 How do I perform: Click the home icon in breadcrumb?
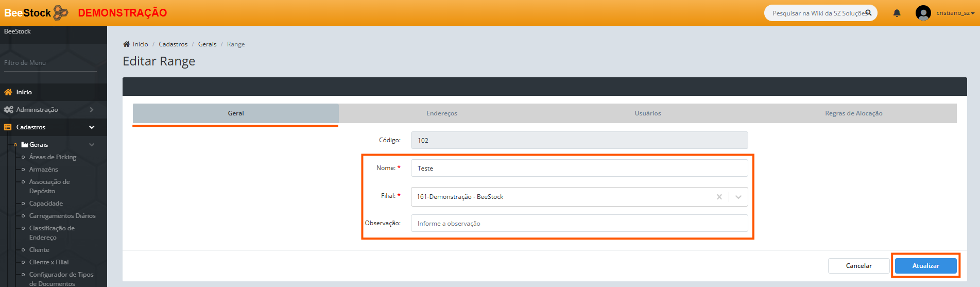tap(126, 44)
